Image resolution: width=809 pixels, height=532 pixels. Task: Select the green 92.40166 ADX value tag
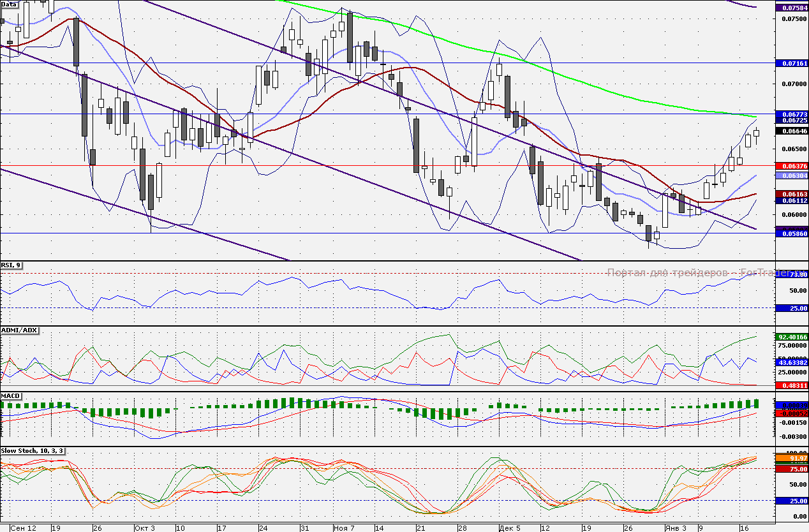[x=791, y=336]
